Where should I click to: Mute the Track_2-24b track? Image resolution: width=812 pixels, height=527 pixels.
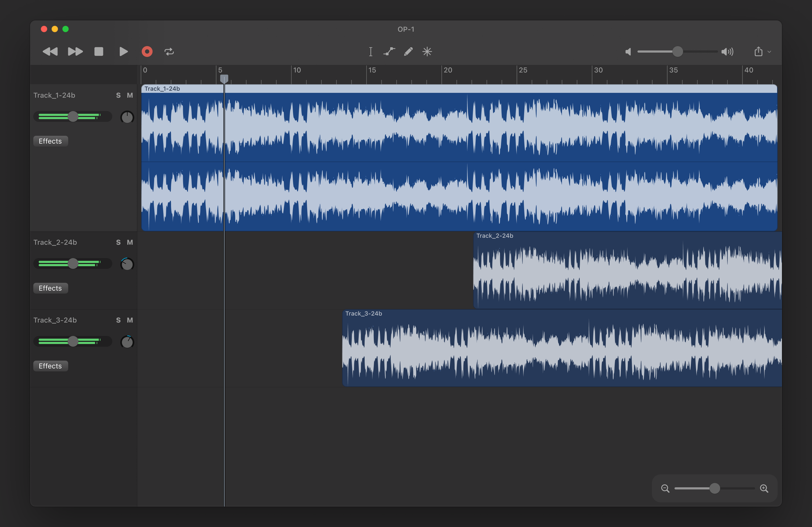click(130, 242)
